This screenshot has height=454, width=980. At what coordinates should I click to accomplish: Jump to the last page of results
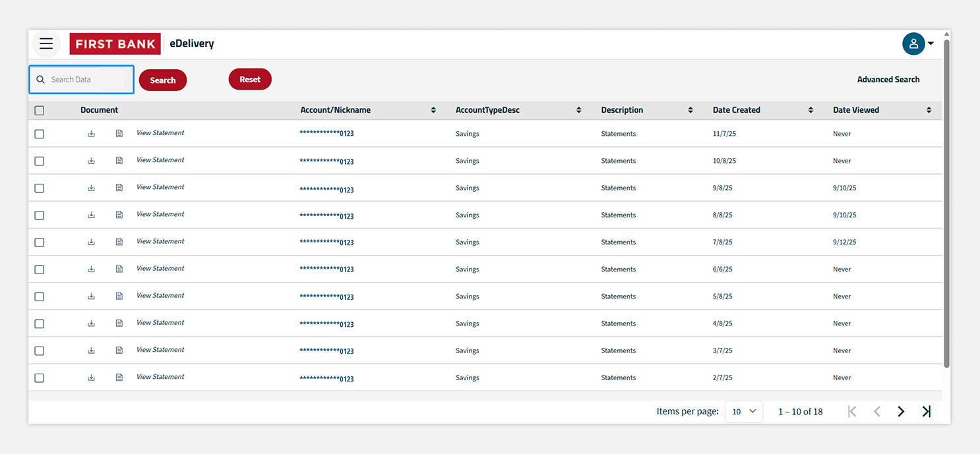[926, 411]
